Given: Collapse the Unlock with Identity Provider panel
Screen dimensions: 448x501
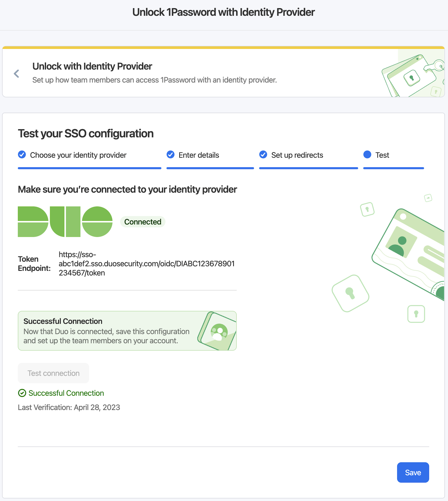Looking at the screenshot, I should tap(16, 74).
